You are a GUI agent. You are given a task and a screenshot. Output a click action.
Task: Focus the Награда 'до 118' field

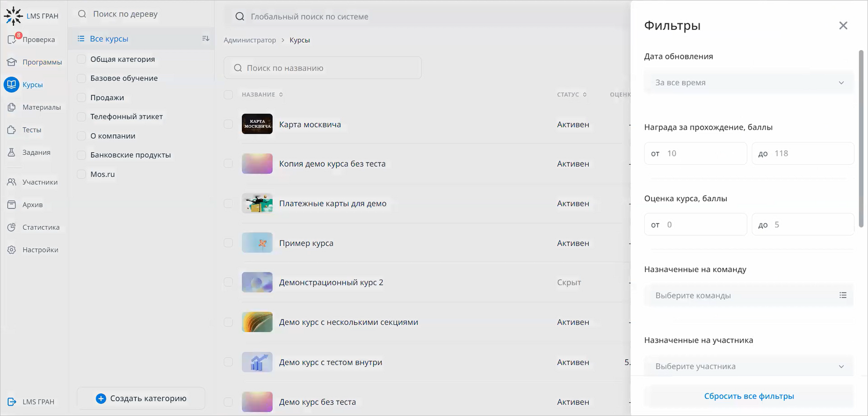pyautogui.click(x=803, y=153)
